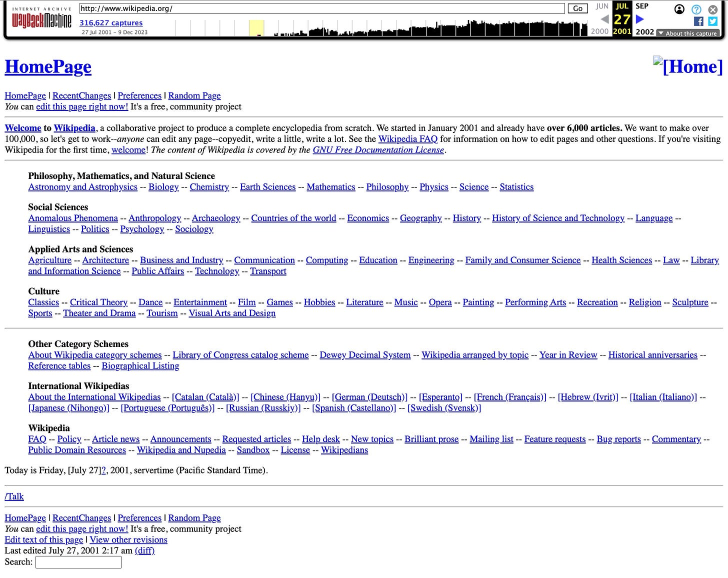The image size is (728, 578).
Task: Open the Computing category
Action: [327, 260]
